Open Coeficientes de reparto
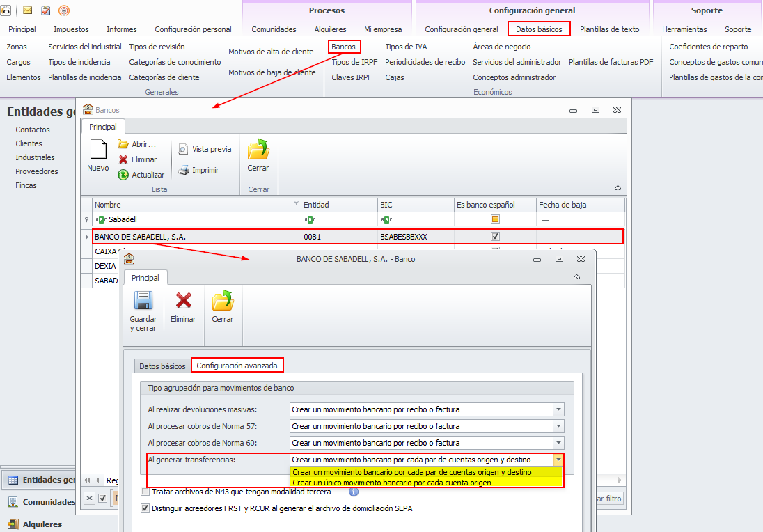Screen dimensions: 763x532 [708, 47]
